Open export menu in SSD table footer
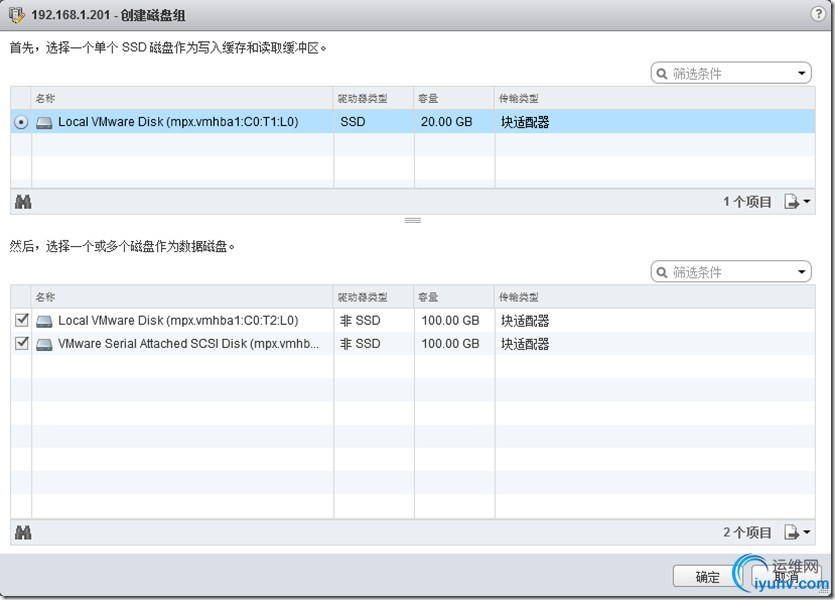Viewport: 835px width, 600px height. (797, 202)
